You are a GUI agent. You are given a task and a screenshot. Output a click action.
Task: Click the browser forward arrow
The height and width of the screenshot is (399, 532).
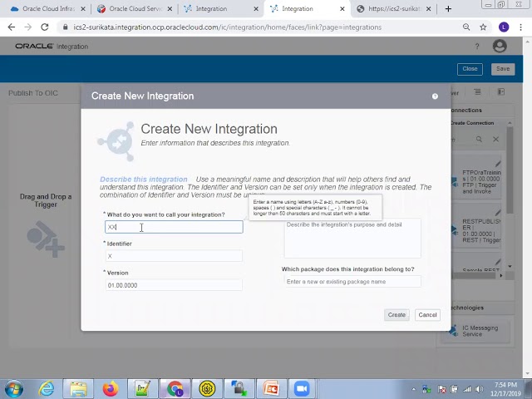pyautogui.click(x=28, y=27)
